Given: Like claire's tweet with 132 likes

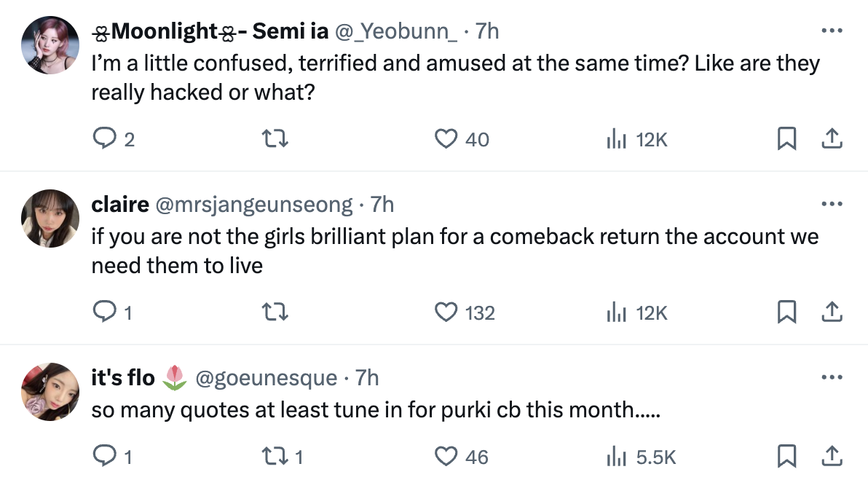Looking at the screenshot, I should pyautogui.click(x=446, y=312).
